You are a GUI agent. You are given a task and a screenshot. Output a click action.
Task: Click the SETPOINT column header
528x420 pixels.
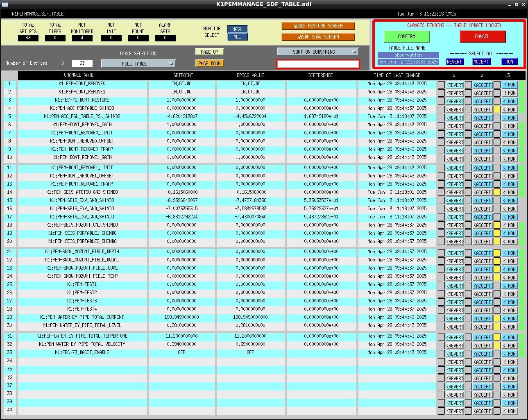coord(183,75)
